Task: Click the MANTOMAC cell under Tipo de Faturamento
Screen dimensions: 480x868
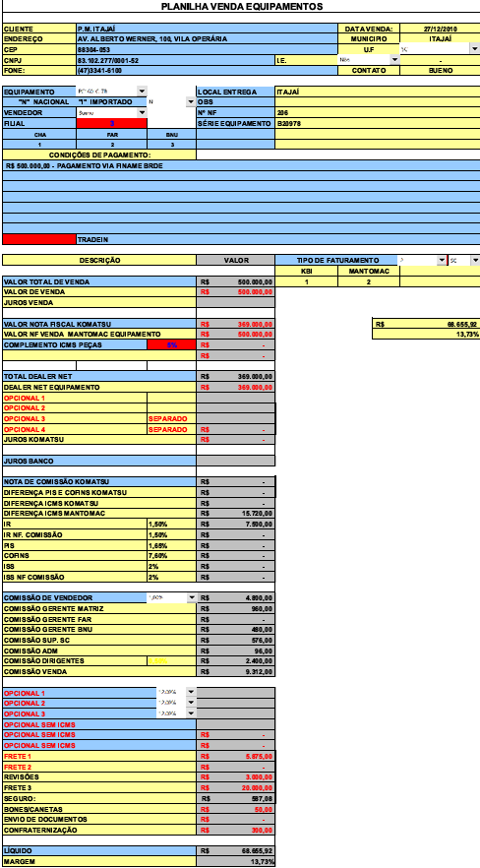Action: [x=368, y=271]
